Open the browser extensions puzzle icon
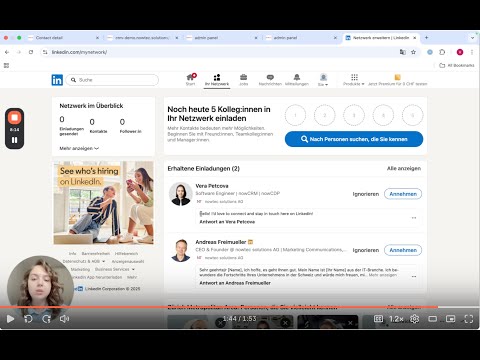 click(442, 52)
